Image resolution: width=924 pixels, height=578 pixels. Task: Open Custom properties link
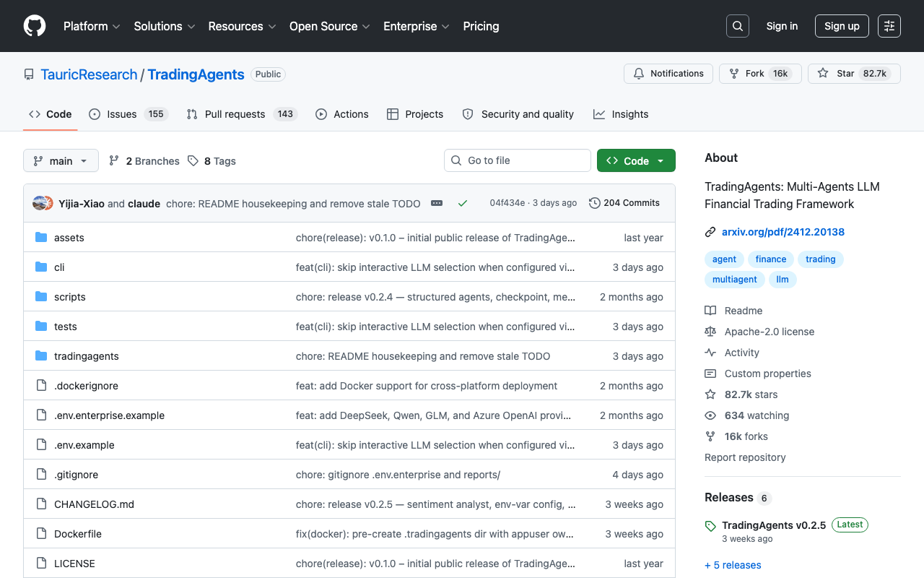point(758,374)
